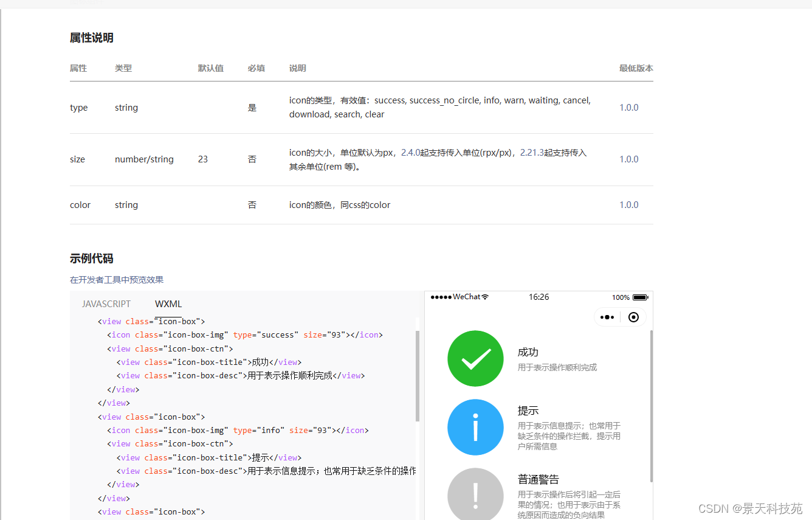Click the 1.0.0 version in size row
812x520 pixels.
(629, 159)
